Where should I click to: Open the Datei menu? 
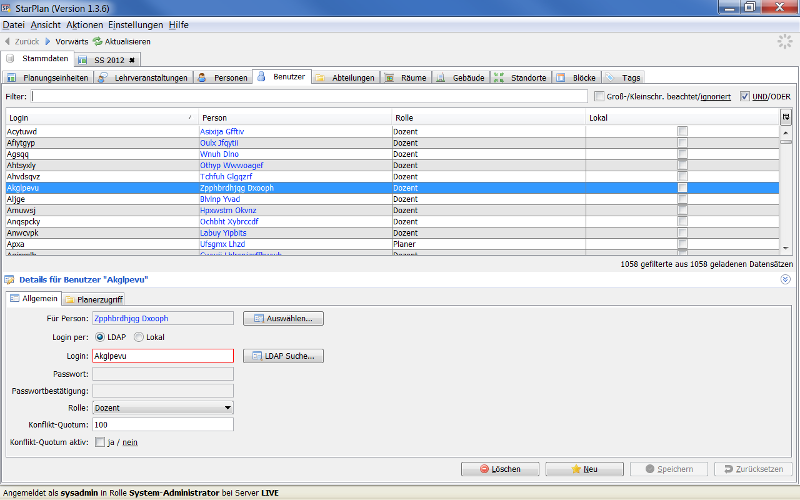(14, 25)
